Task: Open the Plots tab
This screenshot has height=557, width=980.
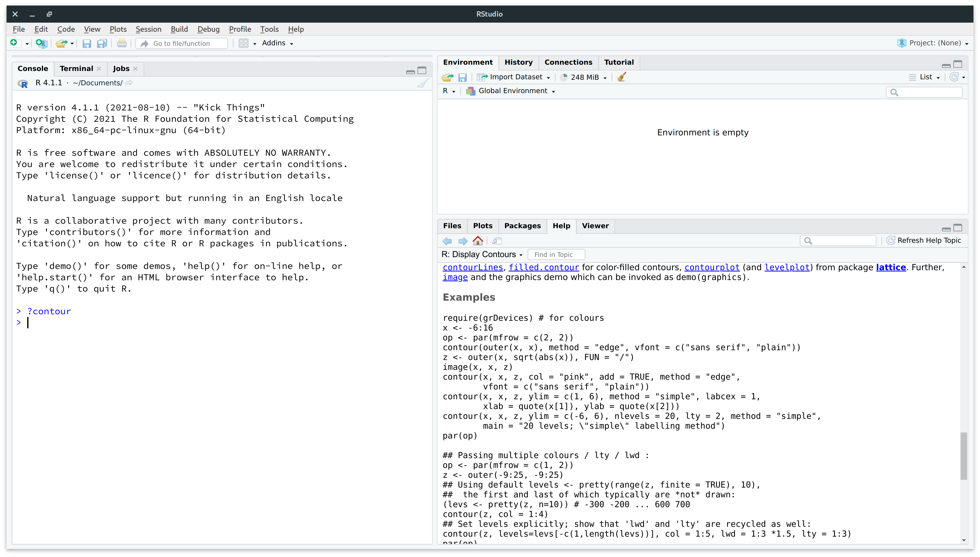Action: pos(482,226)
